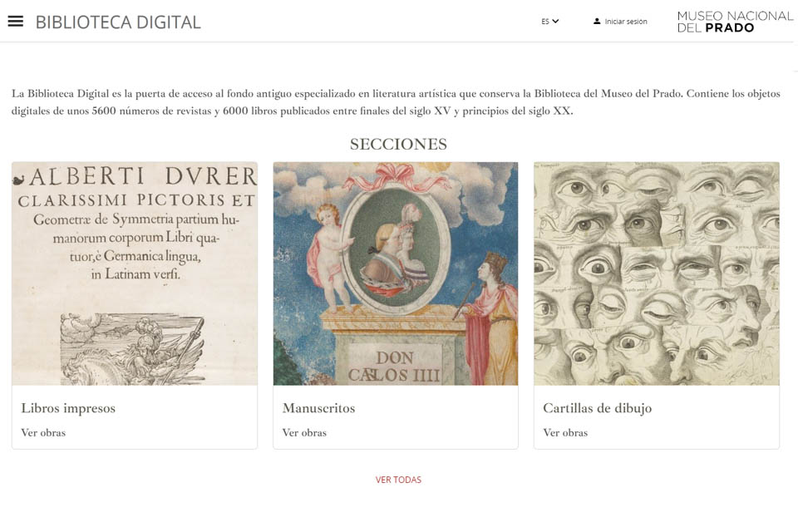Click the Museo Nacional del Prado logo
Image resolution: width=798 pixels, height=532 pixels.
[x=733, y=21]
